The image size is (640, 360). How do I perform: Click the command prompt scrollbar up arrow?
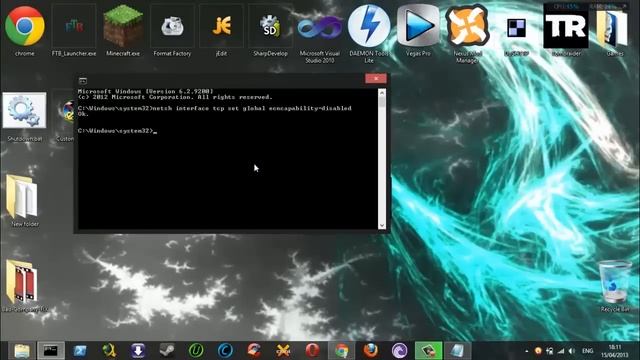coord(382,93)
